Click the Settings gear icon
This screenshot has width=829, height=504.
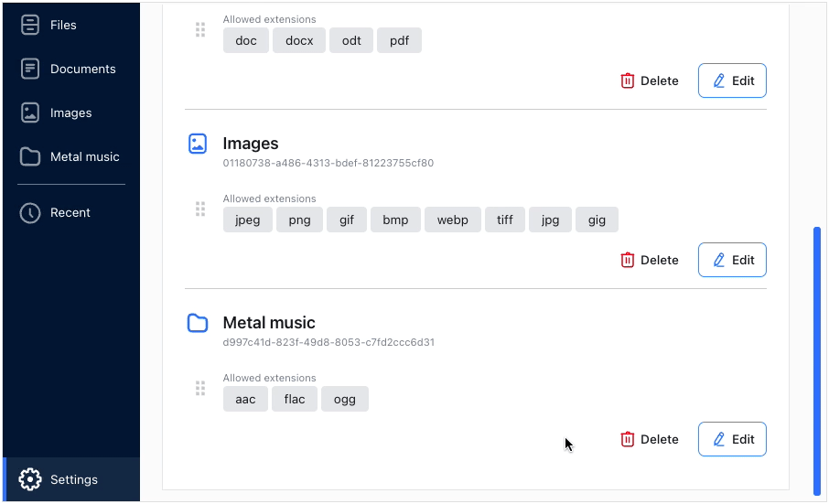pos(30,479)
